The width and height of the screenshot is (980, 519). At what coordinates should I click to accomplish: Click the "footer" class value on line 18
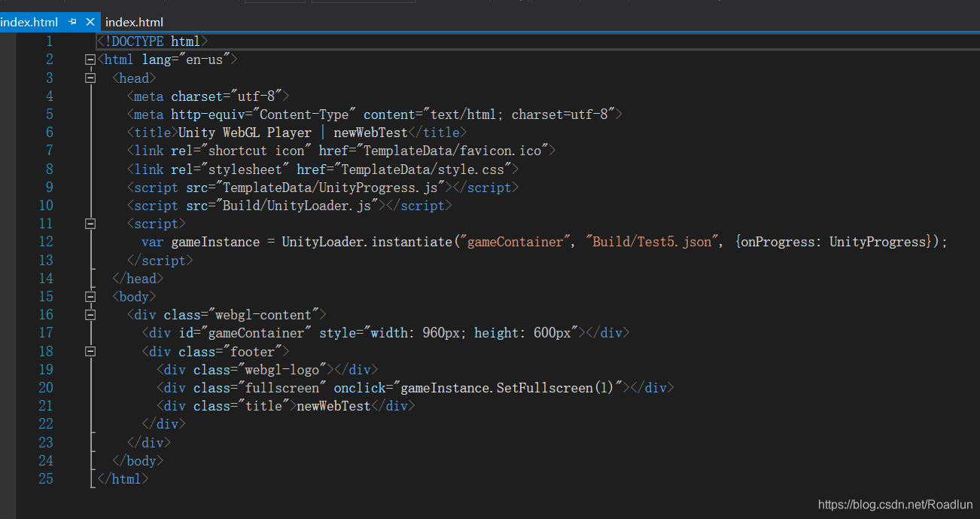(252, 351)
